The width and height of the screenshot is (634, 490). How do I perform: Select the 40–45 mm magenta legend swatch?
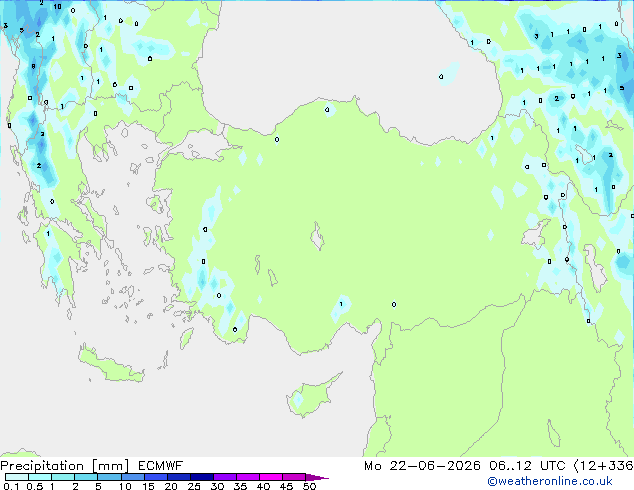271,477
